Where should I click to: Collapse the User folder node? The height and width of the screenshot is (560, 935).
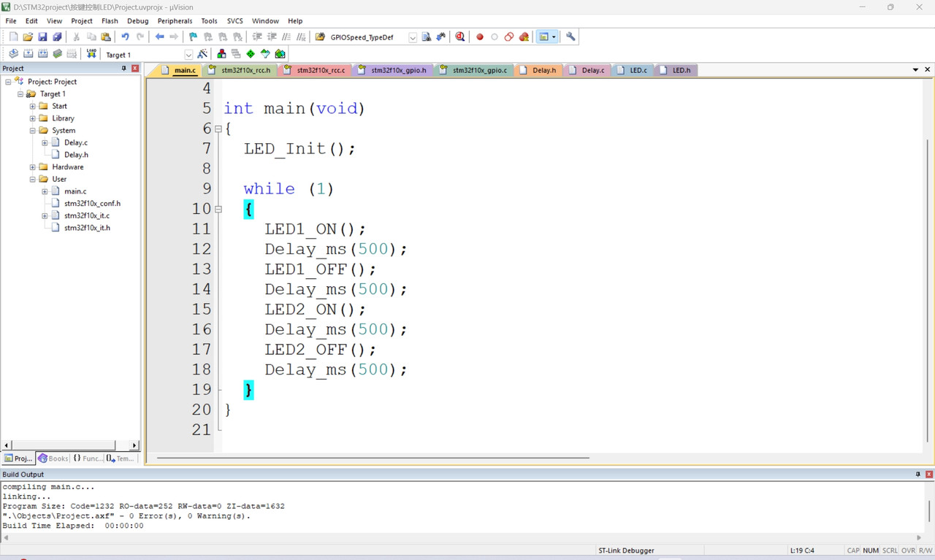(x=32, y=179)
